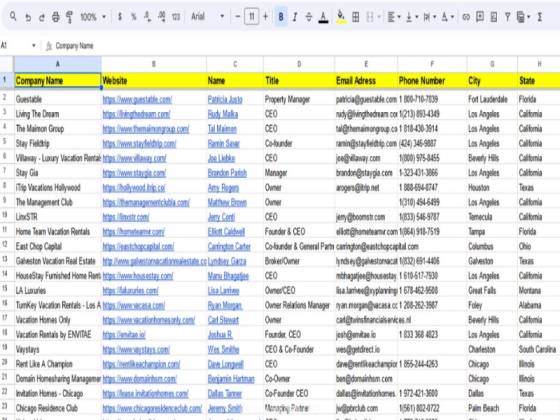Select the Fort Lauderdale city cell
The height and width of the screenshot is (420, 560).
(x=492, y=99)
